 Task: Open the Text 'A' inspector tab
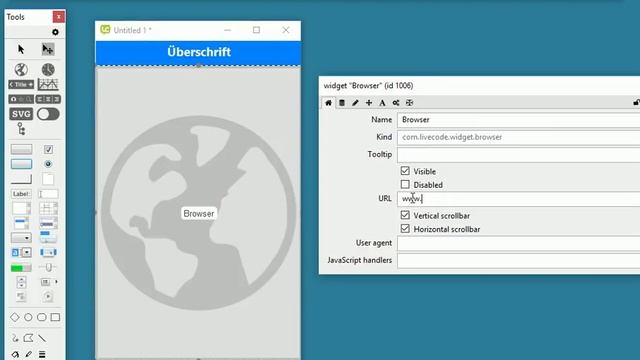pos(382,103)
